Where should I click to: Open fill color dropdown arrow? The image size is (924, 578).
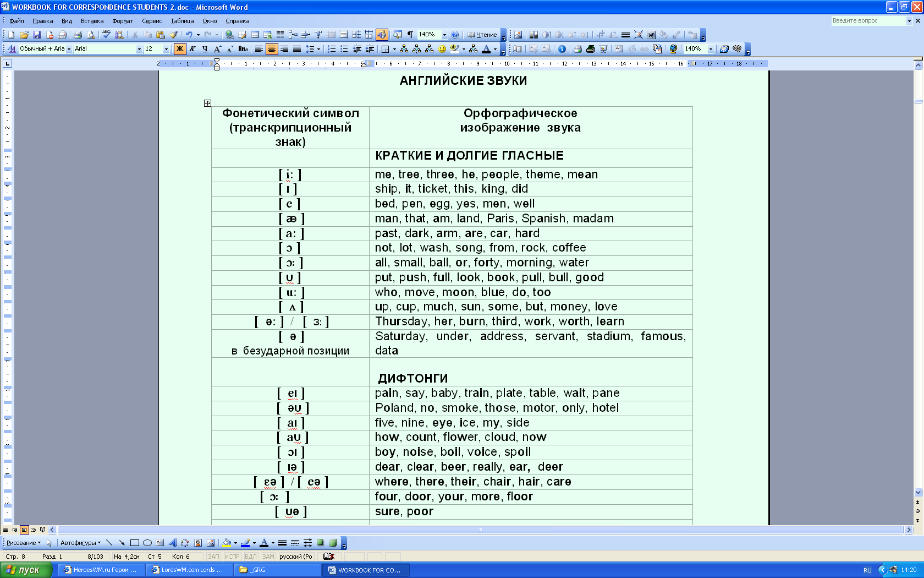tap(235, 543)
